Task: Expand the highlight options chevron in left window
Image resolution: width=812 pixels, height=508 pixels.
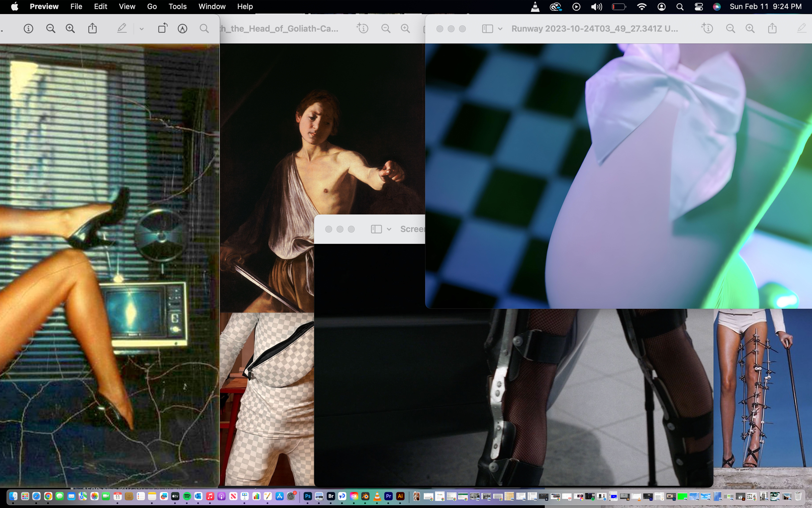Action: pos(141,29)
